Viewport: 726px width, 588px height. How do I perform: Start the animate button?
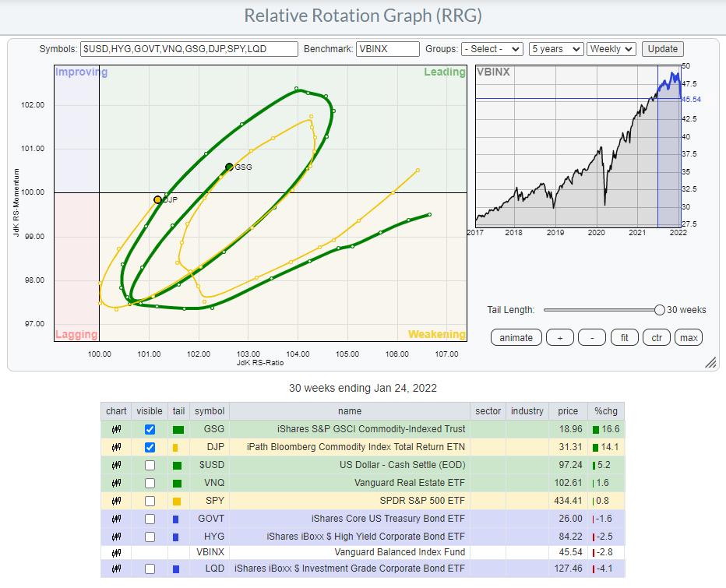tap(516, 337)
